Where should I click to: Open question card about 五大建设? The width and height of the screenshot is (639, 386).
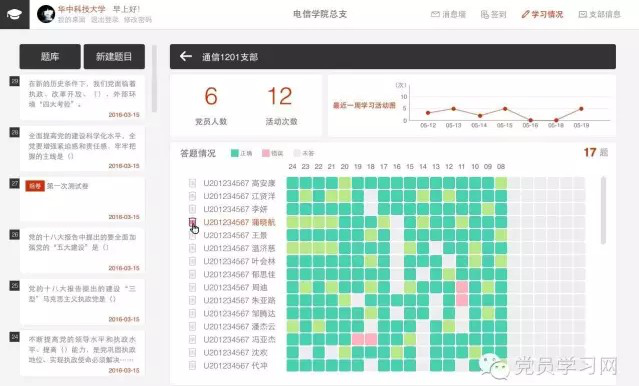(x=82, y=251)
